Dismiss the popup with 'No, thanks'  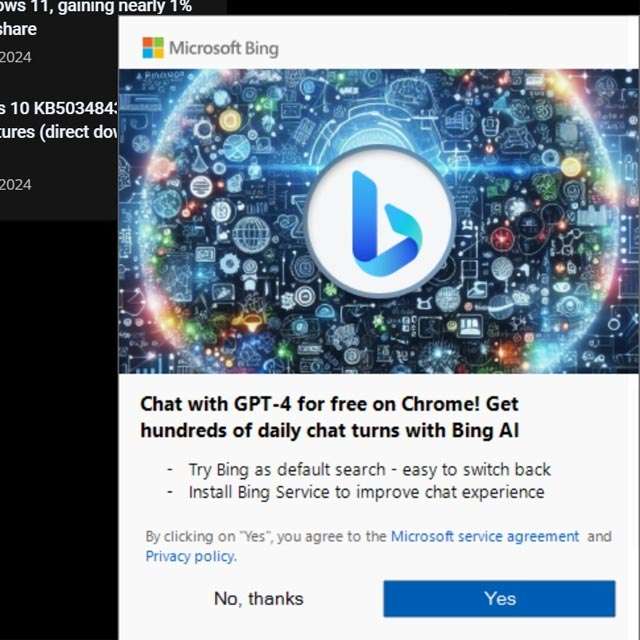pos(259,599)
